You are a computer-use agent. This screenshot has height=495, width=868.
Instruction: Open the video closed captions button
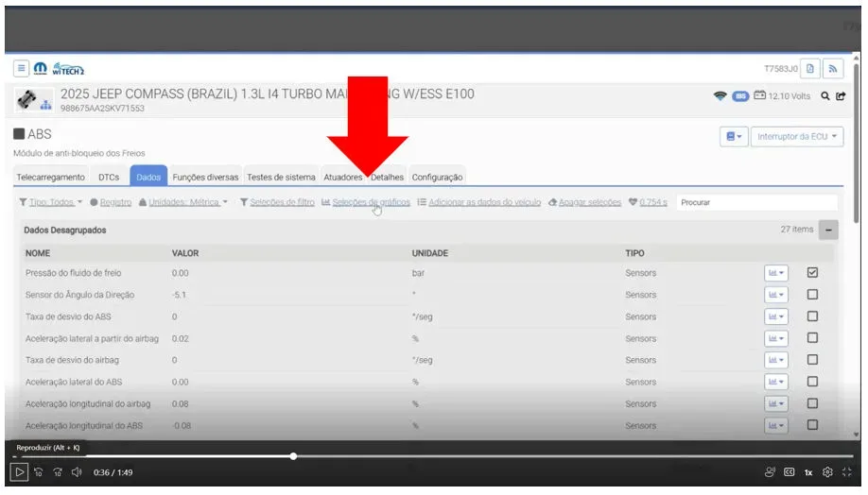790,472
